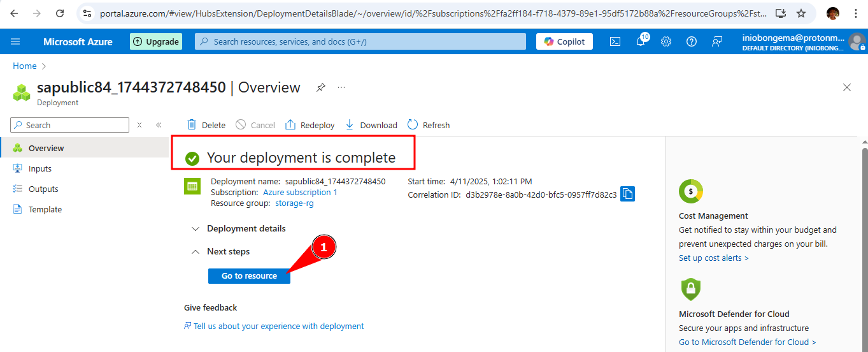Focus the global search resources field
The width and height of the screenshot is (868, 352).
(x=360, y=41)
